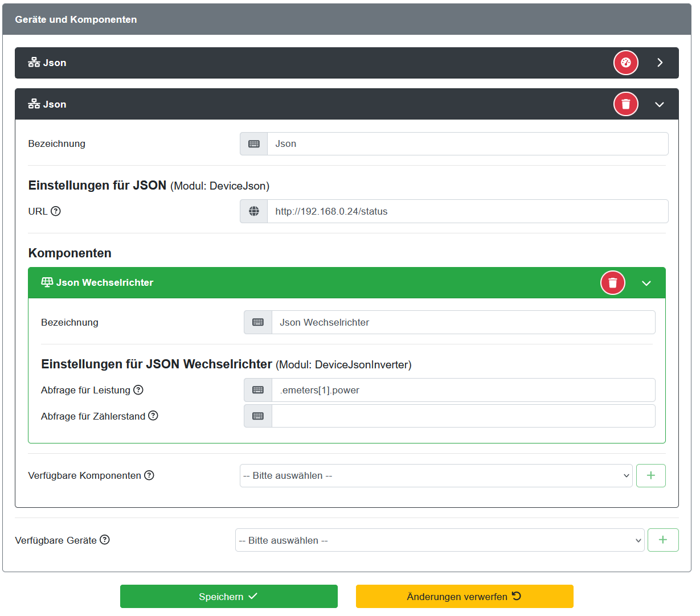Show help for Abfrage für Zählerstand

(153, 416)
